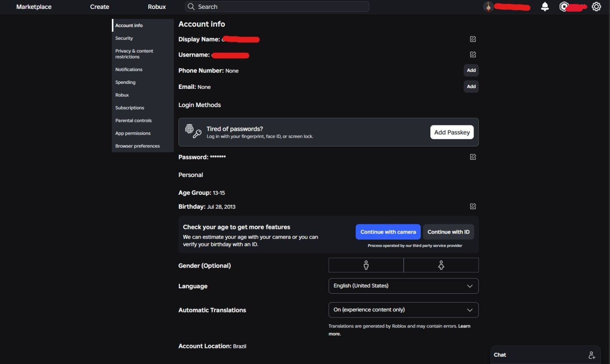Focus the Search input field

[x=277, y=7]
